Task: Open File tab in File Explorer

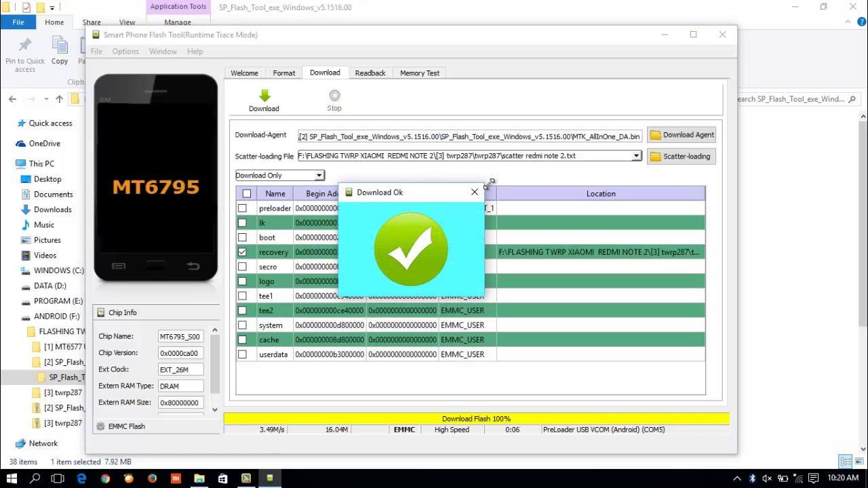Action: (18, 22)
